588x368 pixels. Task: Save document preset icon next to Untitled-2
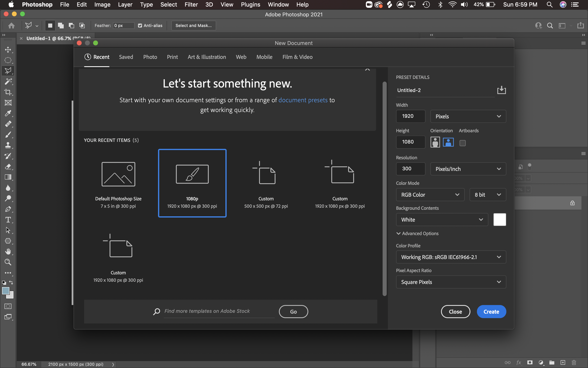(x=501, y=90)
